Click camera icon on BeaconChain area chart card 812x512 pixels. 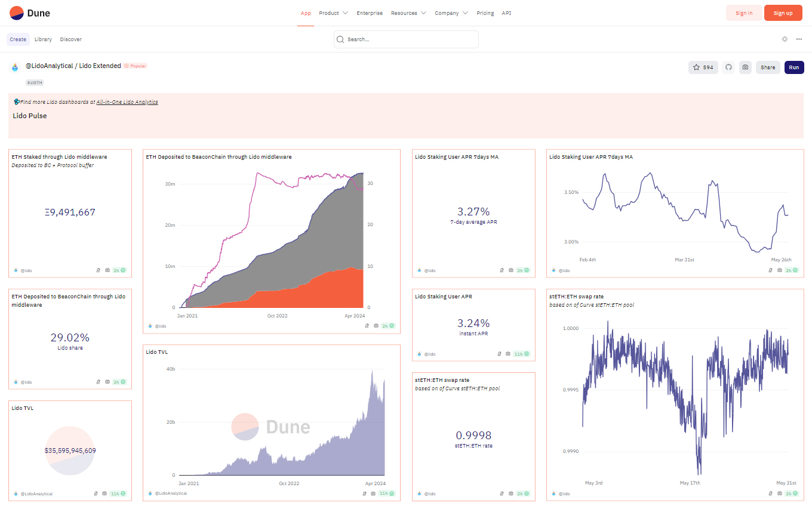pyautogui.click(x=376, y=326)
